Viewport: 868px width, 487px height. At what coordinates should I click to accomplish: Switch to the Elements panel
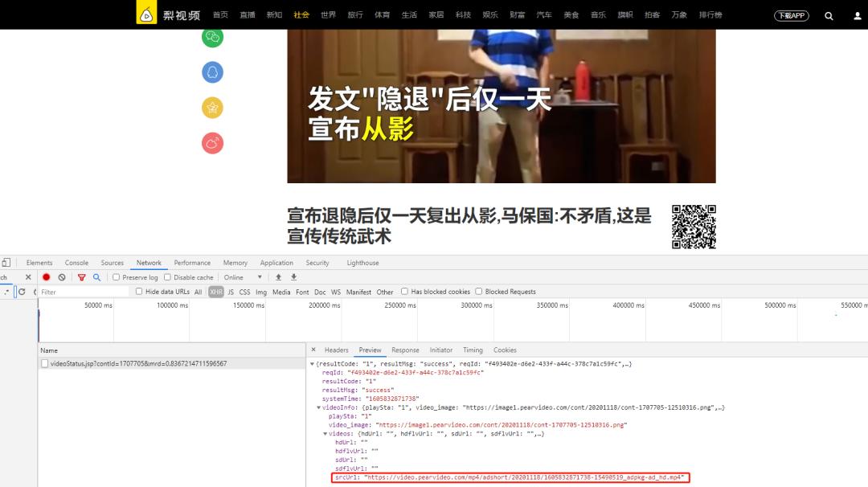(x=39, y=263)
